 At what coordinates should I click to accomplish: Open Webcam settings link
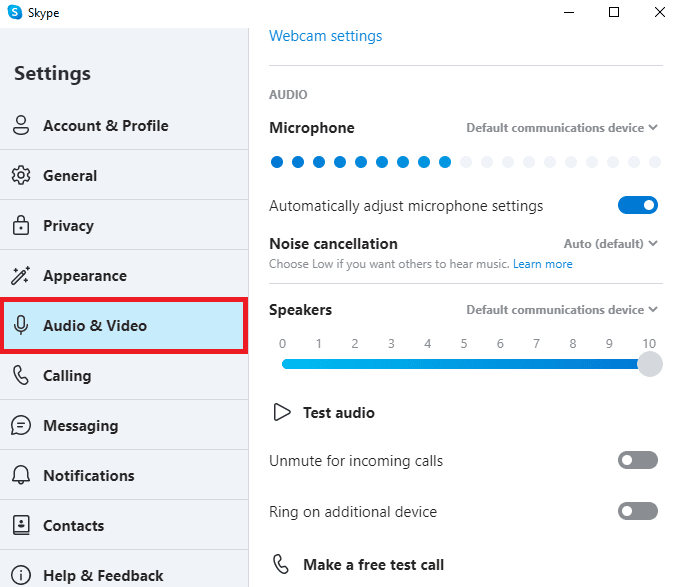click(326, 36)
